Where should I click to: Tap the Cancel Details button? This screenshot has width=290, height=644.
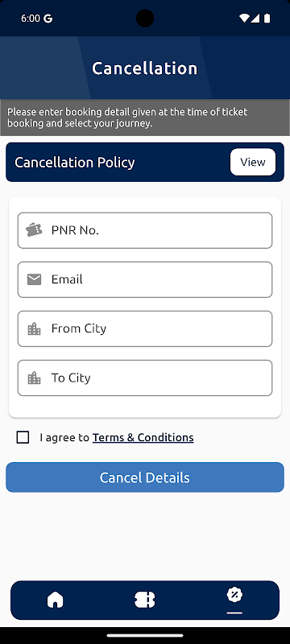(x=145, y=477)
